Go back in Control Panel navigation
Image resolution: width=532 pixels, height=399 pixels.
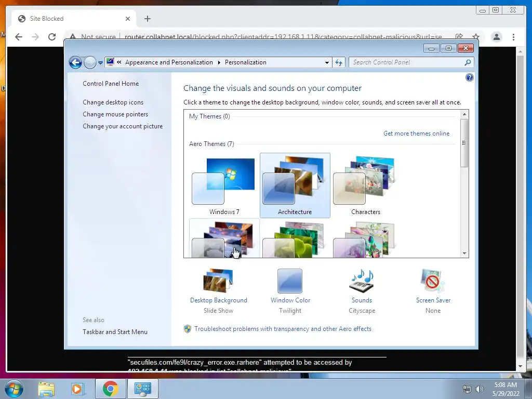pos(75,62)
